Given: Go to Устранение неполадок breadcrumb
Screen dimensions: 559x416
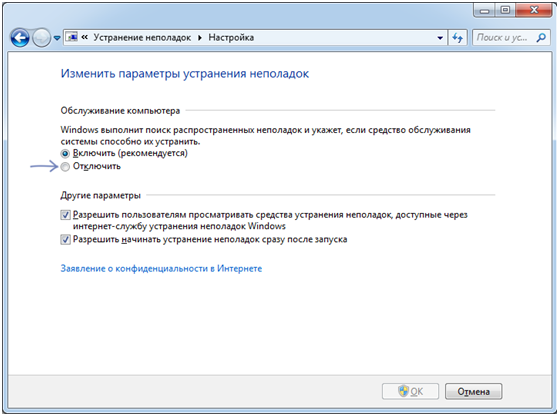Looking at the screenshot, I should [x=142, y=37].
